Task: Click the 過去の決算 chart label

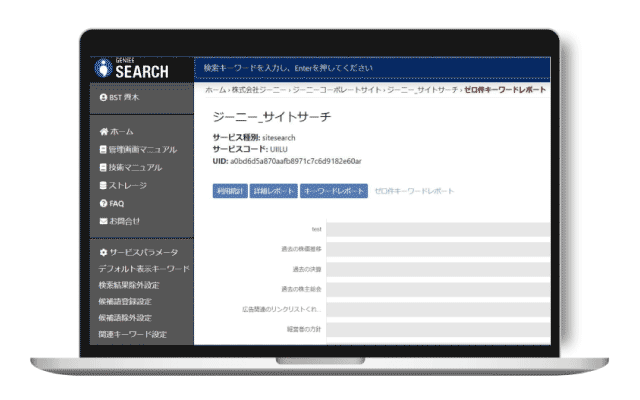Action: click(307, 269)
